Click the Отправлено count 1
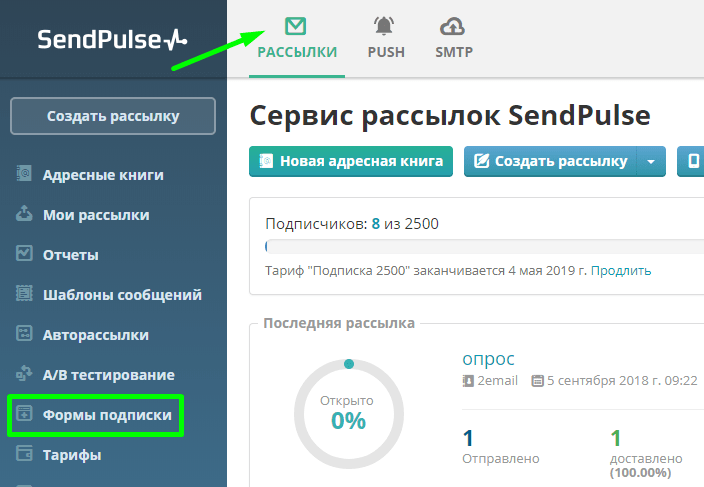704x487 pixels. pyautogui.click(x=468, y=439)
